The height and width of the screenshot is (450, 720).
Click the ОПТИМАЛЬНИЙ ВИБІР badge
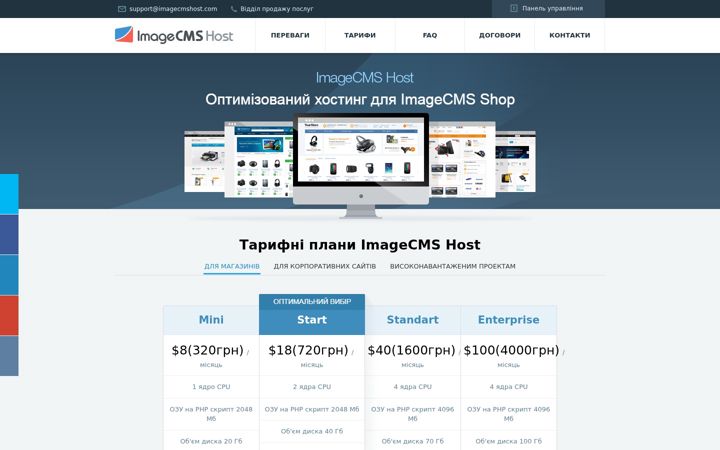[312, 302]
